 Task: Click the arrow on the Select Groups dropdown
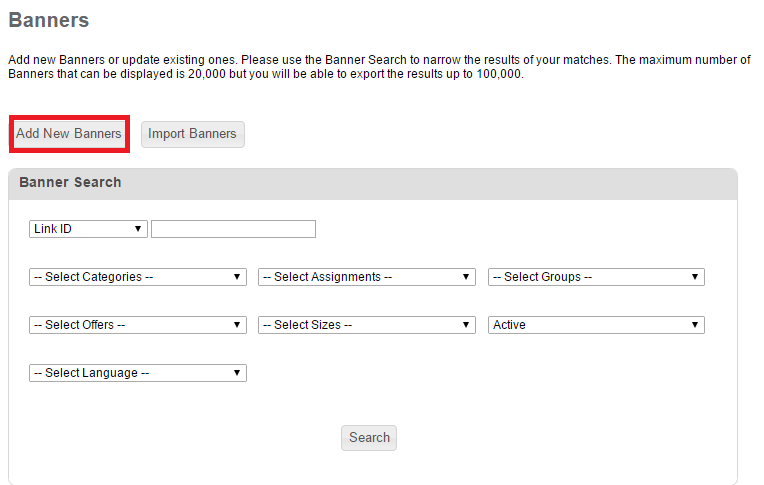pos(695,277)
